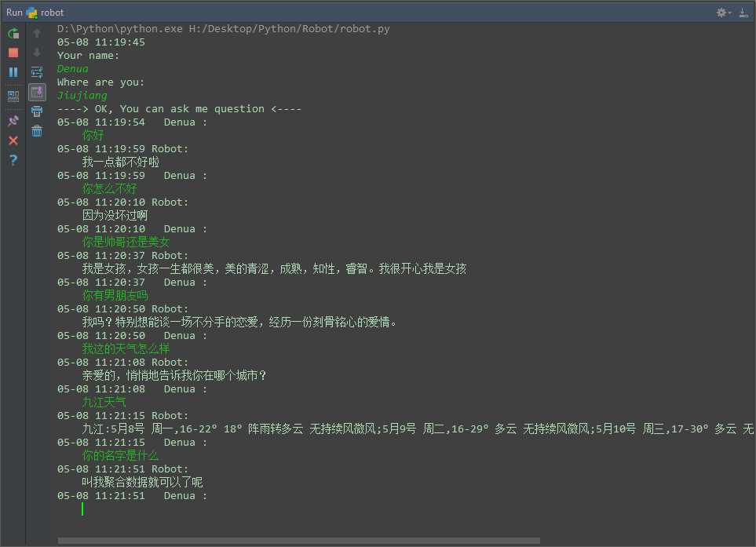Restore the run window layout
This screenshot has width=756, height=547.
click(13, 96)
